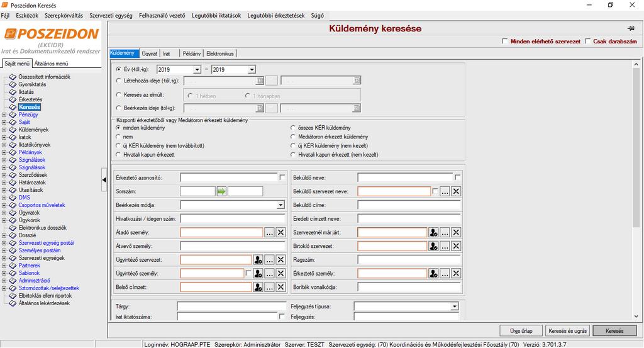Click Üres űrlap button
The image size is (644, 348).
521,331
